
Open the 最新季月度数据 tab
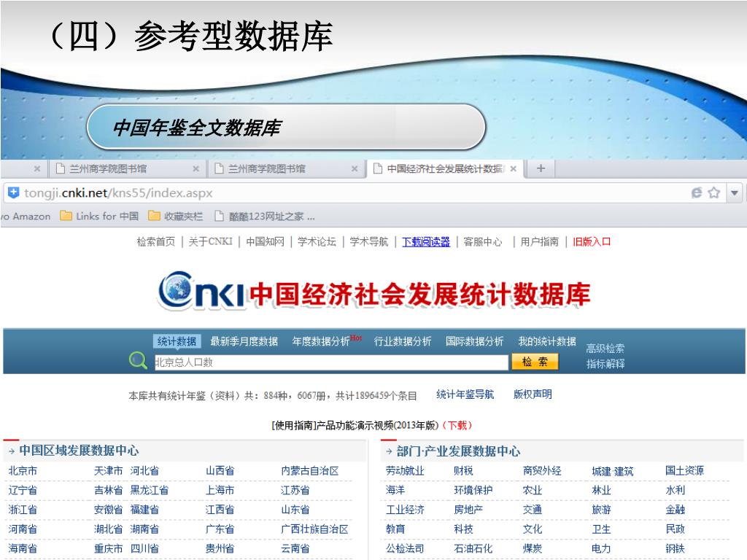coord(244,341)
